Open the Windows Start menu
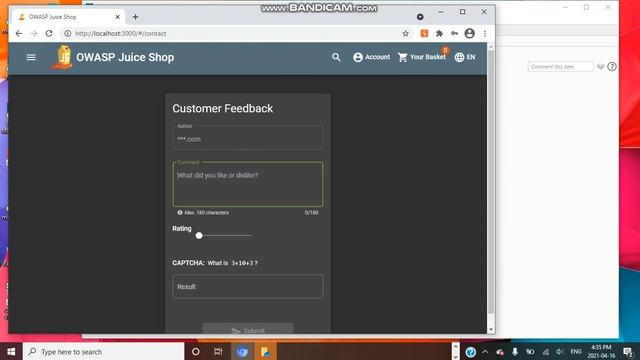The height and width of the screenshot is (360, 640). point(11,351)
